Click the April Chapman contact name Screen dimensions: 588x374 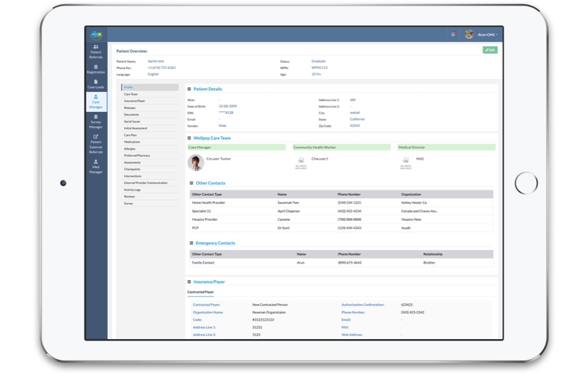[x=289, y=212]
